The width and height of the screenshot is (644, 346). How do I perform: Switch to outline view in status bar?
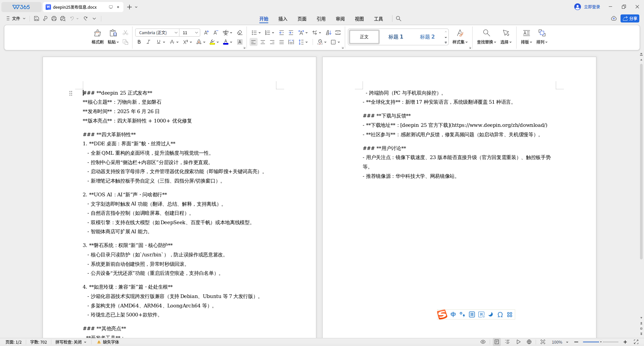click(507, 342)
